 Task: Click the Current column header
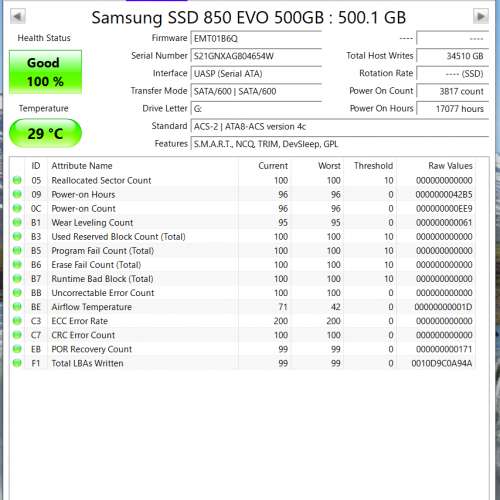273,166
